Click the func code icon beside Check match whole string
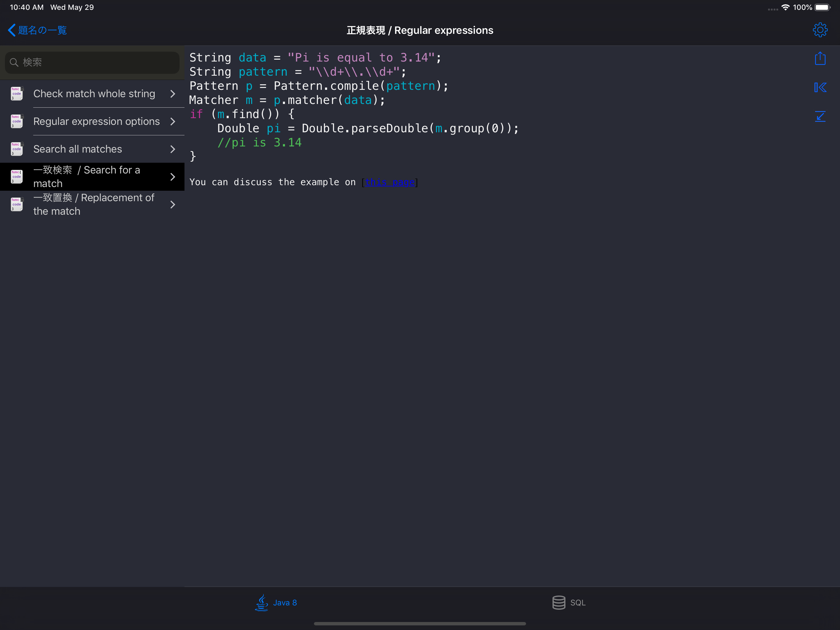The image size is (840, 630). point(16,93)
